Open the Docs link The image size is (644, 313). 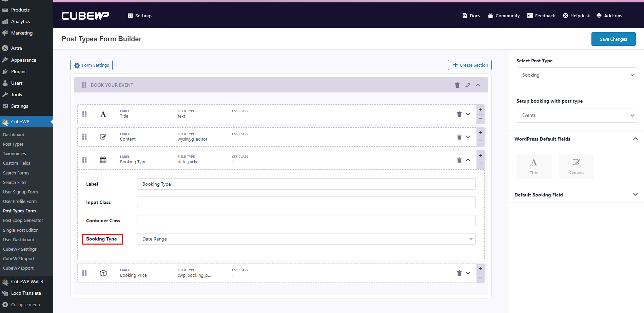pos(471,16)
